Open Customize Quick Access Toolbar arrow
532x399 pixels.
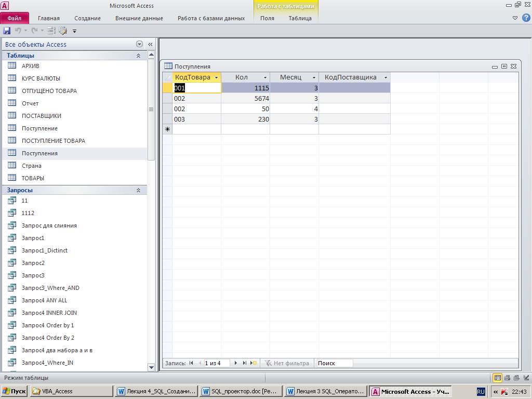pos(74,31)
